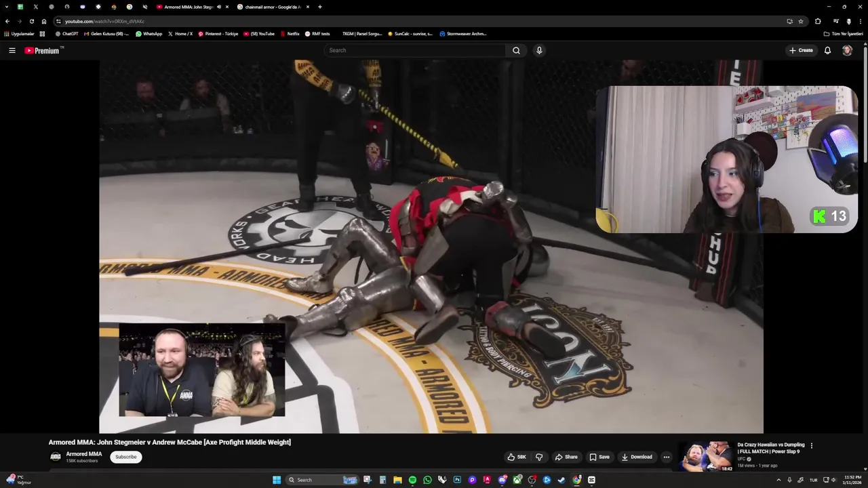This screenshot has width=868, height=488.
Task: Subscribe to Armored MMA channel
Action: click(125, 457)
